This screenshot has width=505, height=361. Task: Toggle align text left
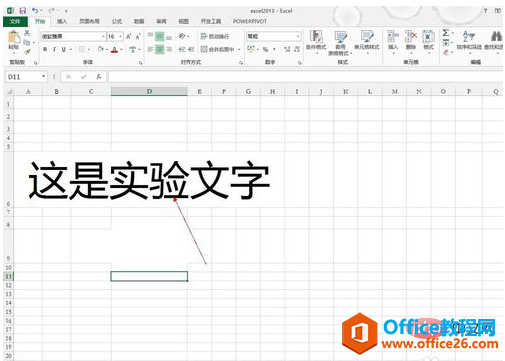click(x=150, y=49)
